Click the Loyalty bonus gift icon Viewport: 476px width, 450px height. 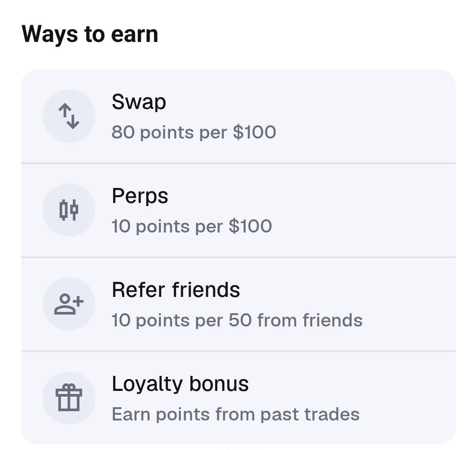(69, 398)
